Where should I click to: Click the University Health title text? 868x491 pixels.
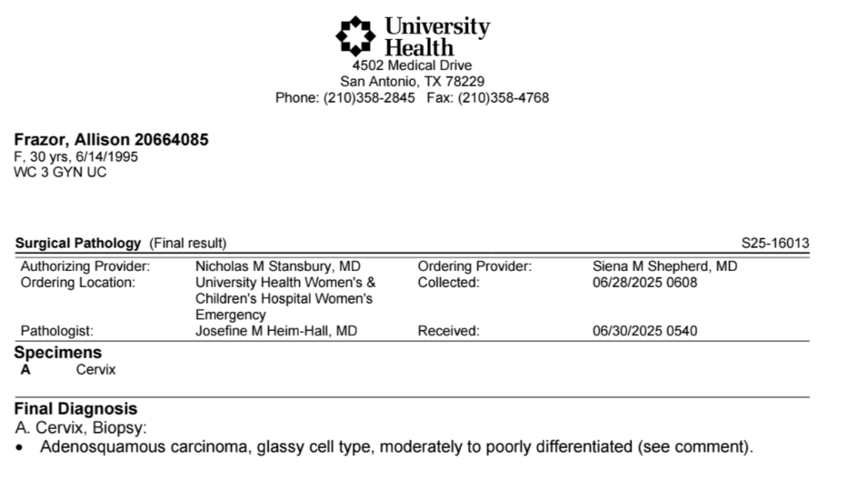pyautogui.click(x=437, y=36)
